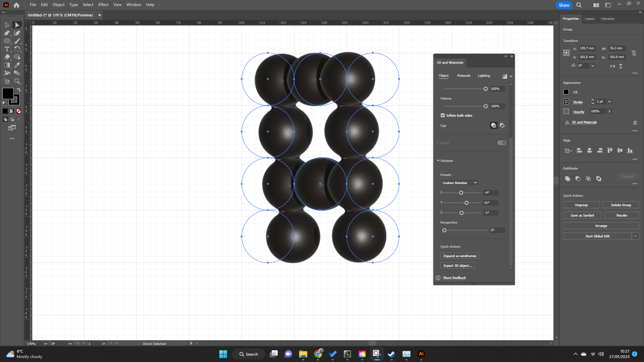Open the Effect menu
644x362 pixels.
click(x=103, y=4)
